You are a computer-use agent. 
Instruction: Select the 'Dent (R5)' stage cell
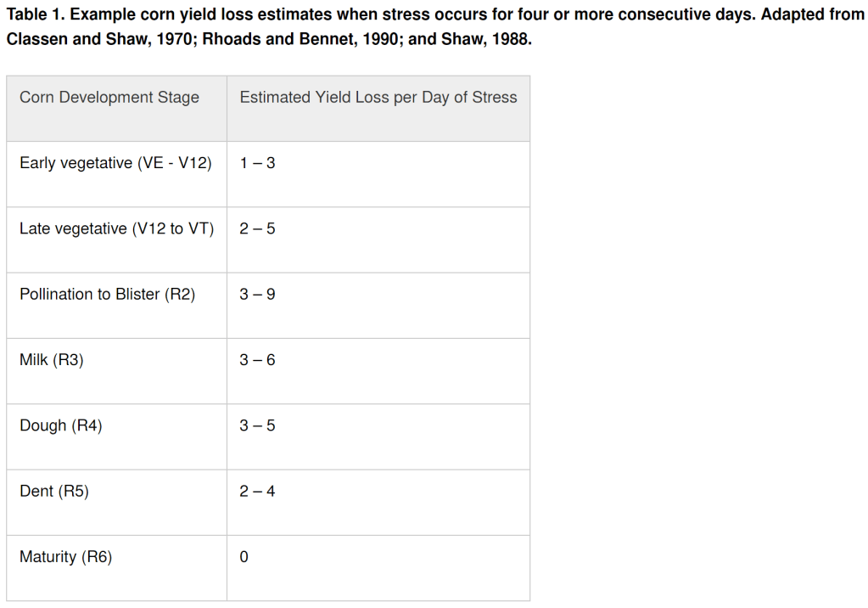click(x=54, y=491)
